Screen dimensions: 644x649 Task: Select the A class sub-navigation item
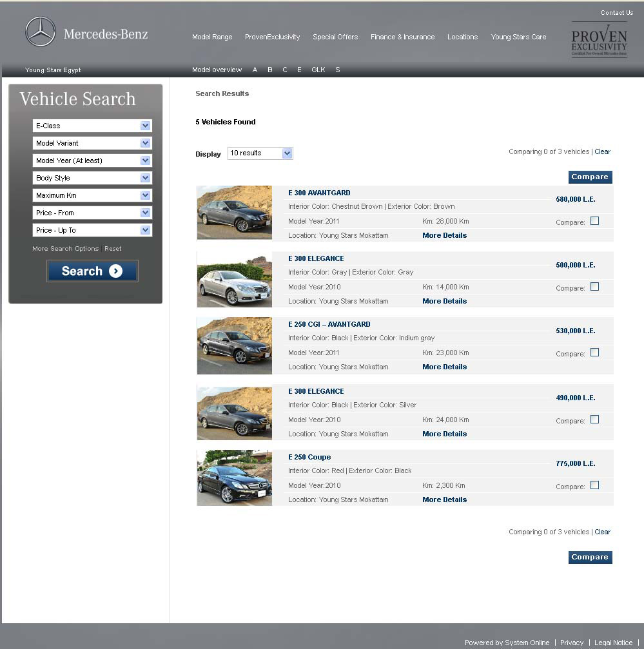click(x=255, y=70)
